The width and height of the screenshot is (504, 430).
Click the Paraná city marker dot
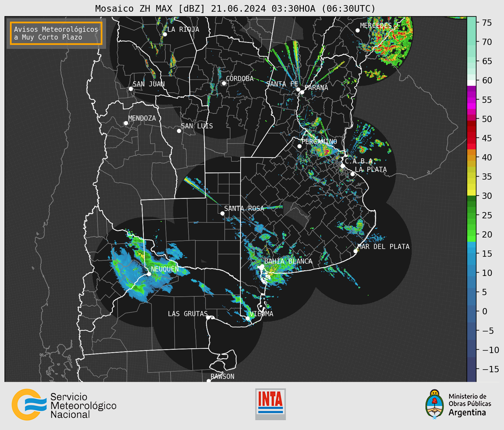click(x=302, y=92)
